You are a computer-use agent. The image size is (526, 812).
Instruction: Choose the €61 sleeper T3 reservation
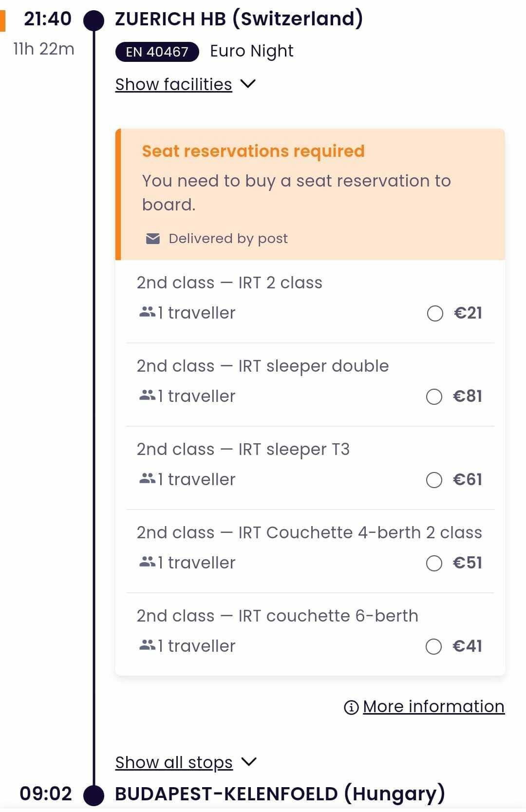pyautogui.click(x=434, y=480)
